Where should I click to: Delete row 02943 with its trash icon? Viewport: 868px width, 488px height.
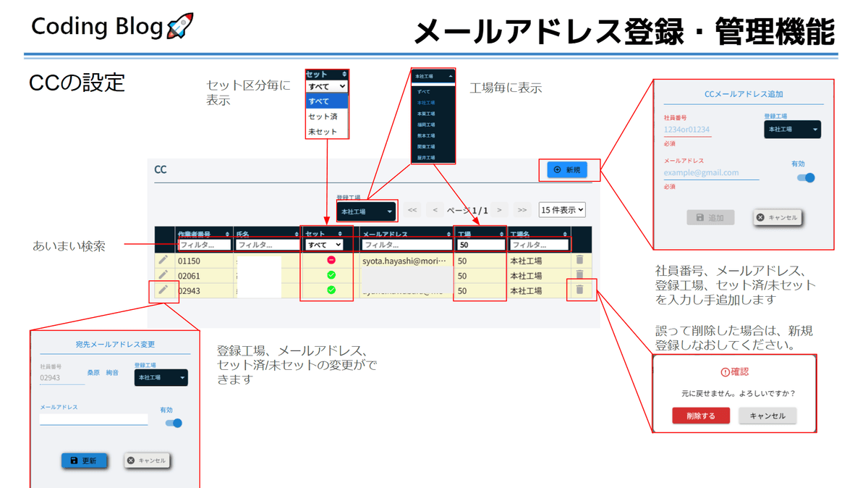579,290
